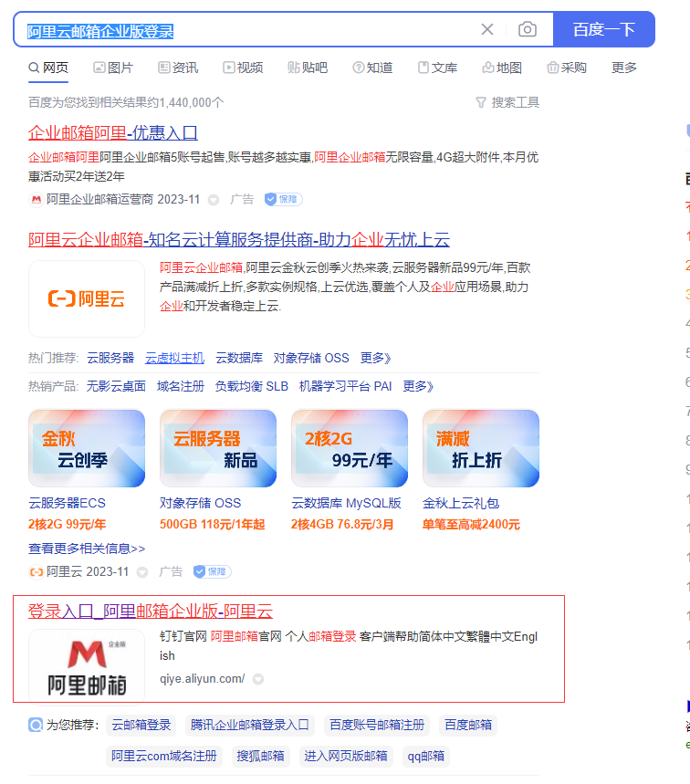
Task: Expand 更多》 in 热销产品 row
Action: (x=418, y=386)
